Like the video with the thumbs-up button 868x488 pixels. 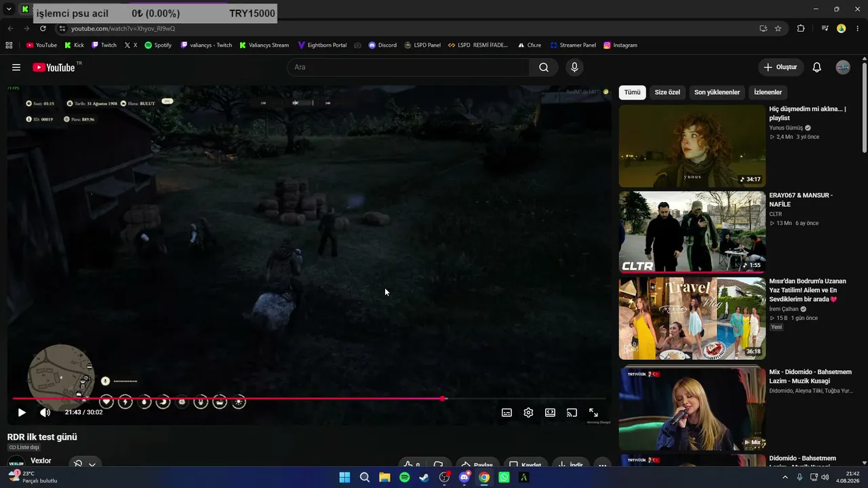tap(411, 465)
